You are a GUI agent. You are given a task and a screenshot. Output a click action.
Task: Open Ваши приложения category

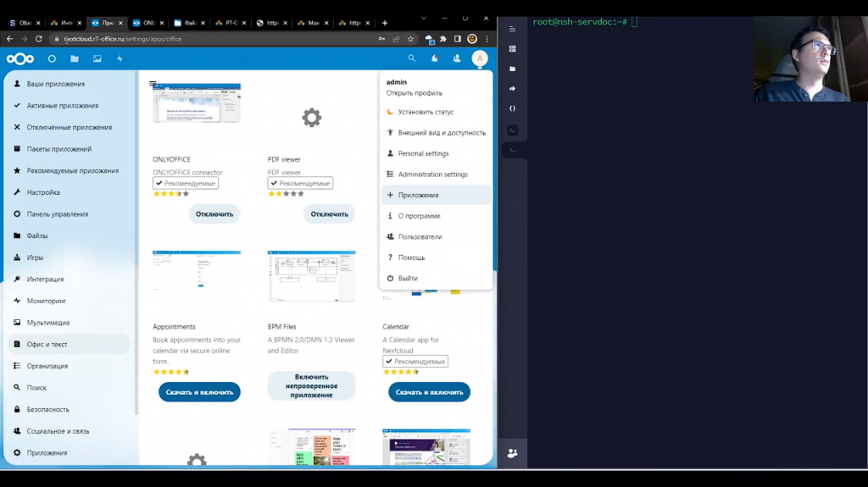pyautogui.click(x=70, y=84)
